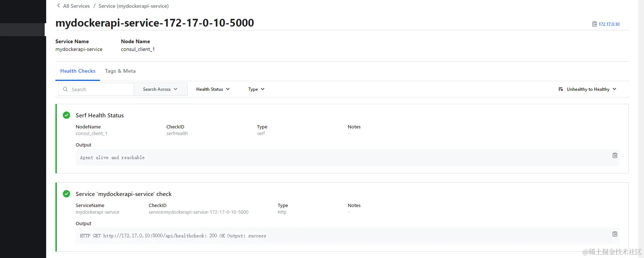Click Type value http
The image size is (644, 258).
tap(282, 212)
